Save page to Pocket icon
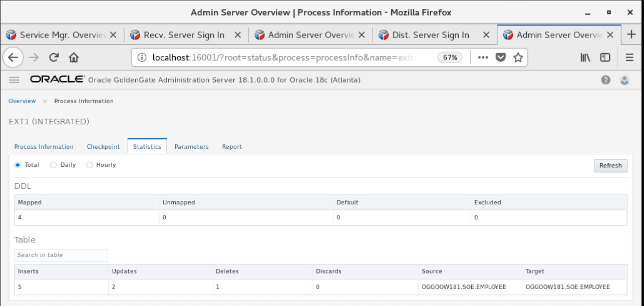The height and width of the screenshot is (306, 644). tap(500, 57)
